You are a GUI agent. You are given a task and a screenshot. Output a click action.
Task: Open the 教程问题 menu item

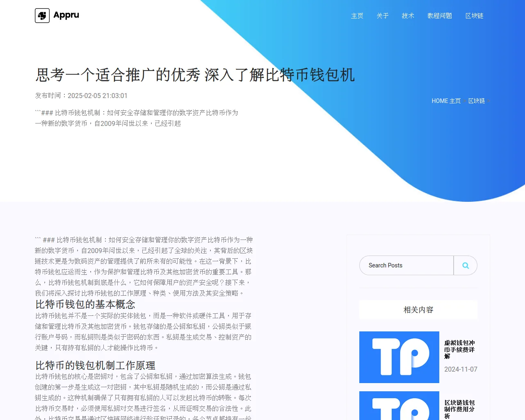[440, 16]
